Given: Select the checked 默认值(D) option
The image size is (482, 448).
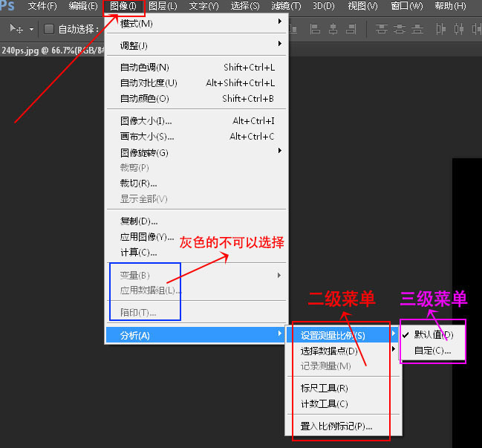Looking at the screenshot, I should tap(433, 334).
